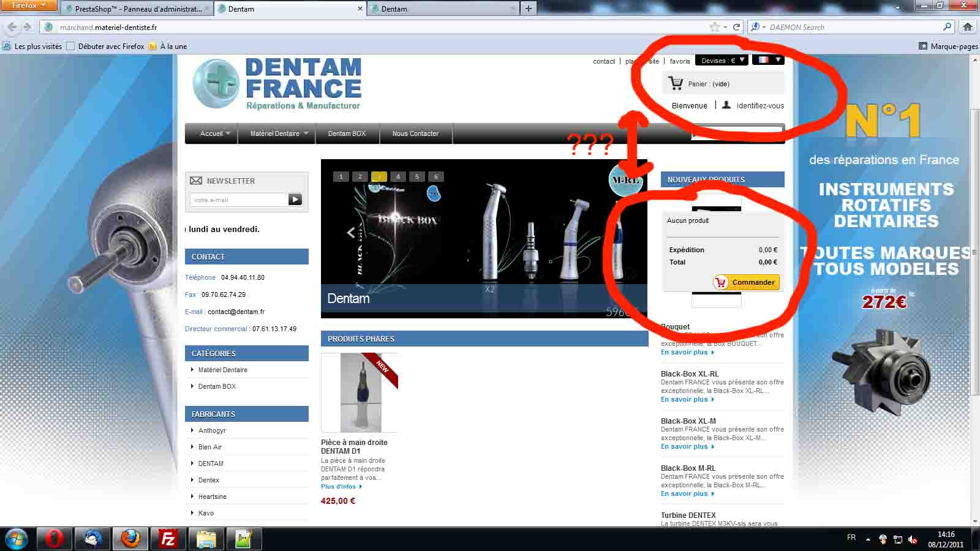Switch to Firefox in the taskbar

click(130, 539)
